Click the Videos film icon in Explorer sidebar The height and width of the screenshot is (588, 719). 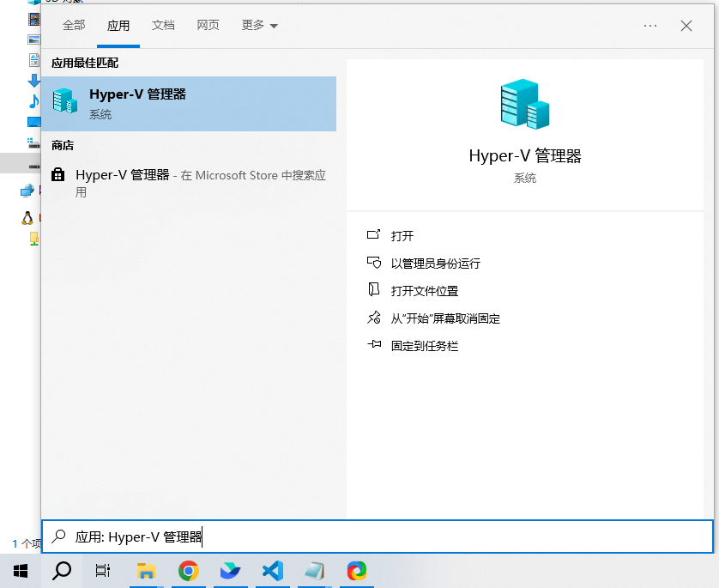(34, 19)
